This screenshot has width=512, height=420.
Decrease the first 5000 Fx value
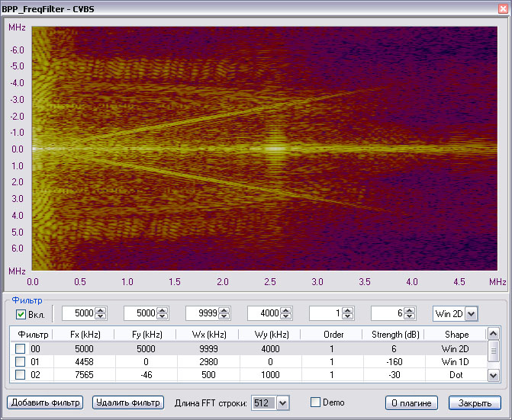[101, 316]
